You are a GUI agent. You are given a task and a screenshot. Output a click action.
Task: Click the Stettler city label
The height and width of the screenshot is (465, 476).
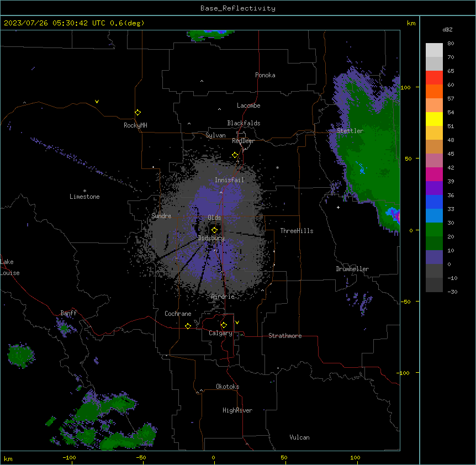tap(350, 131)
